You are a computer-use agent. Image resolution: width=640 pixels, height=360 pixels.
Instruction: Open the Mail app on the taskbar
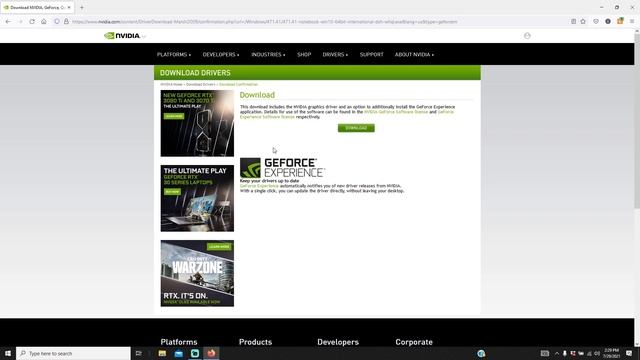pos(178,353)
